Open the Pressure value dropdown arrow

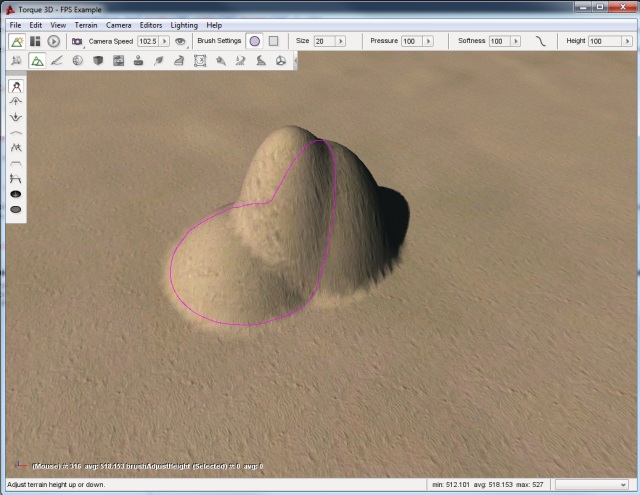point(426,42)
